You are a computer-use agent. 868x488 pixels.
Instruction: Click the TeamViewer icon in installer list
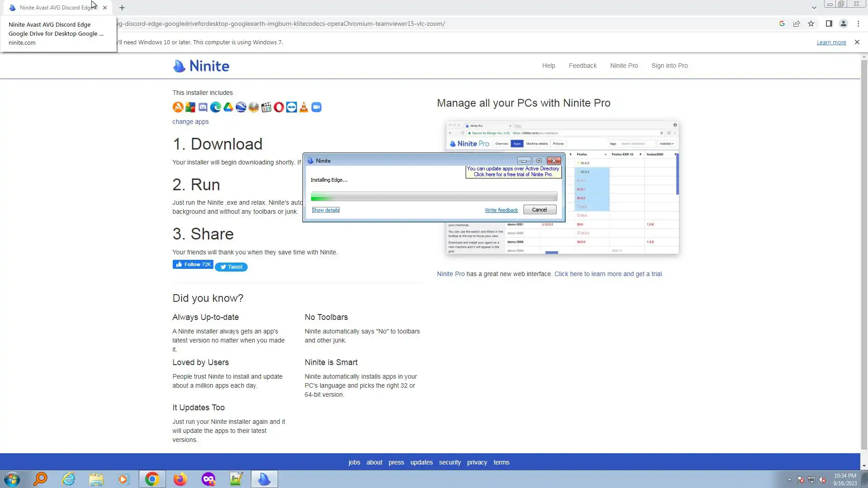(292, 107)
